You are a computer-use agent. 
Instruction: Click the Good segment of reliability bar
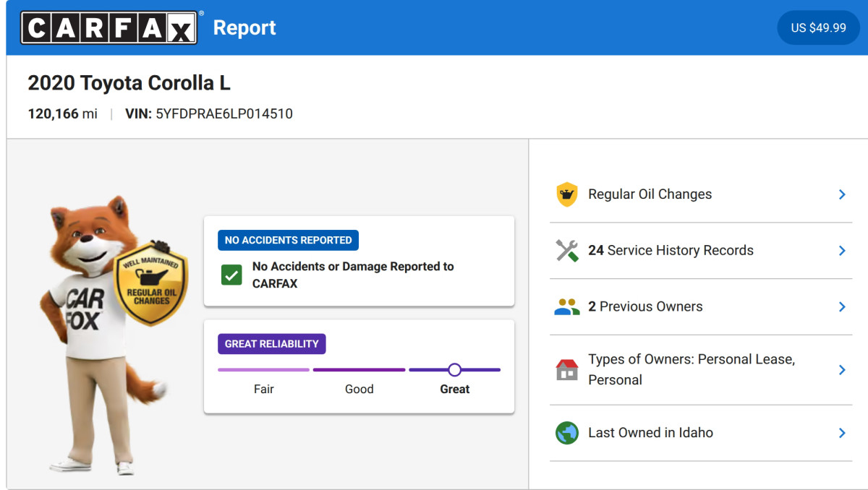tap(359, 370)
